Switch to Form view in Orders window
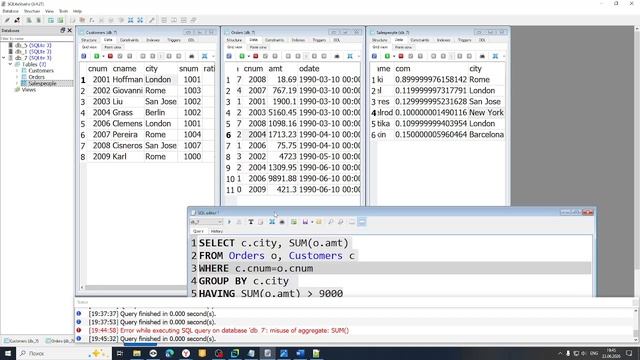This screenshot has width=640, height=360. (258, 47)
